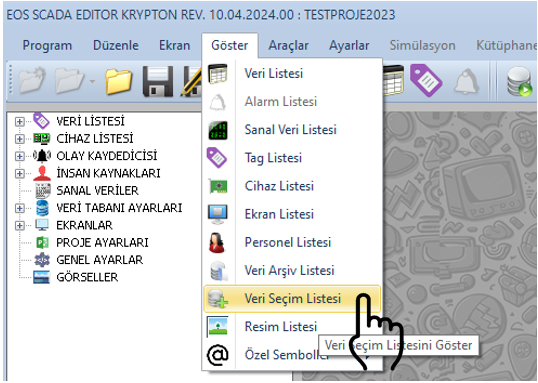Open the Ayarlar menu
The image size is (538, 383).
click(349, 45)
